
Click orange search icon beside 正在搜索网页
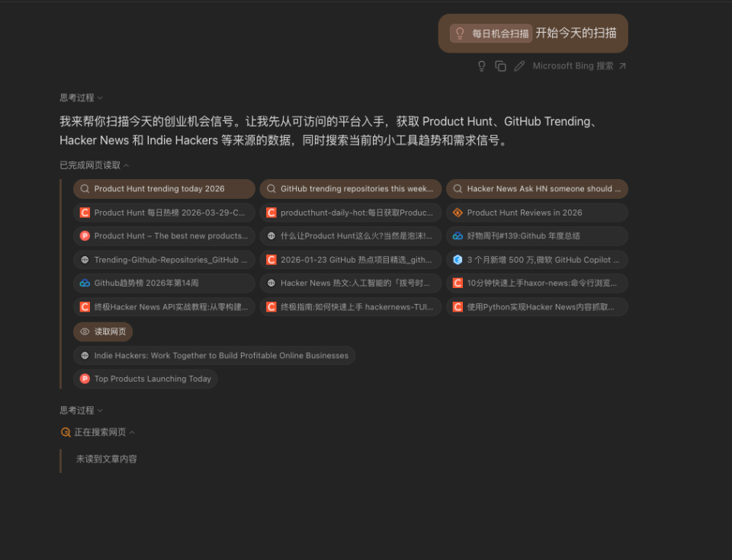66,433
